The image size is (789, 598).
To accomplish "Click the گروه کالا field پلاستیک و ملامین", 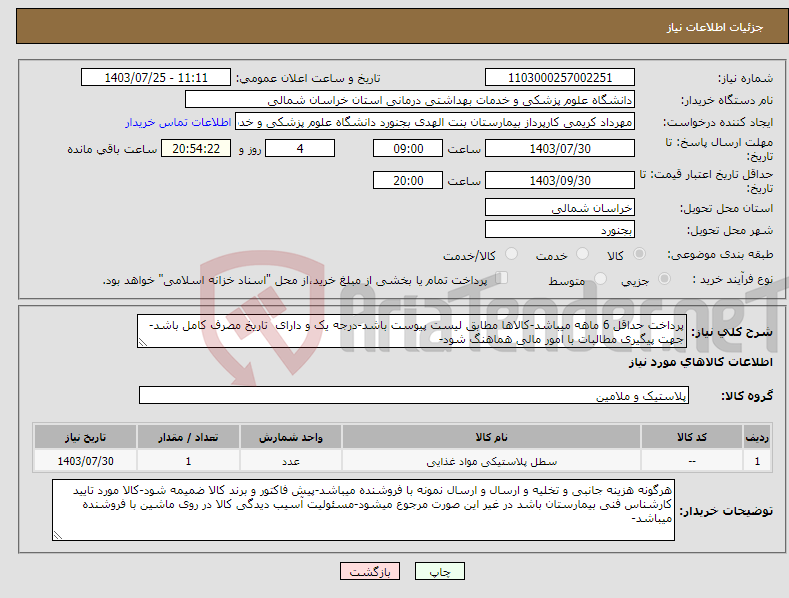I will (414, 396).
